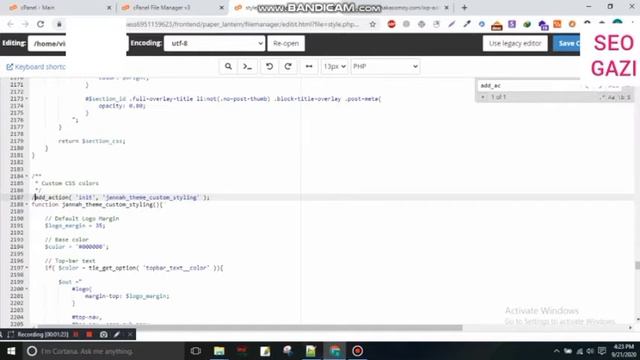Open File Explorer from taskbar
640x360 pixels.
219,351
